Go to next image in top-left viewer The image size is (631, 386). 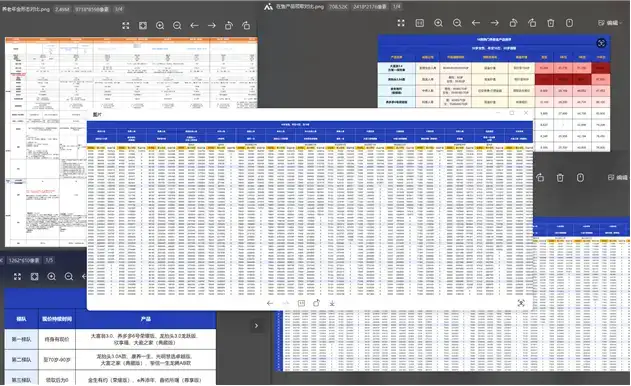[212, 25]
